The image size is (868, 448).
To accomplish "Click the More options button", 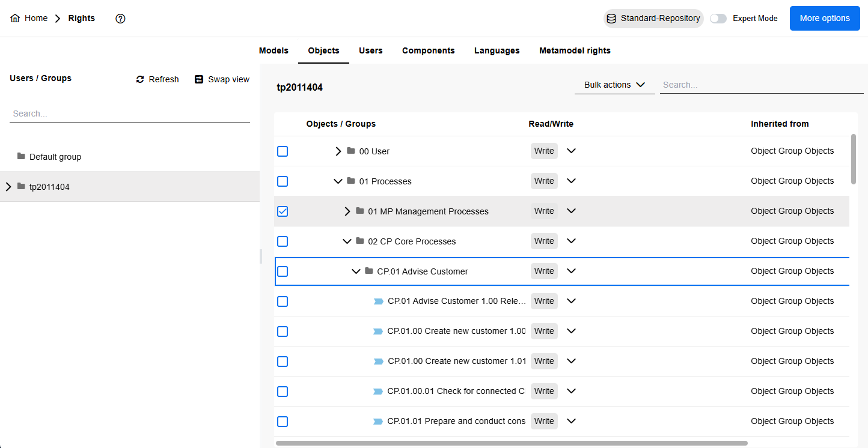I will pos(825,19).
